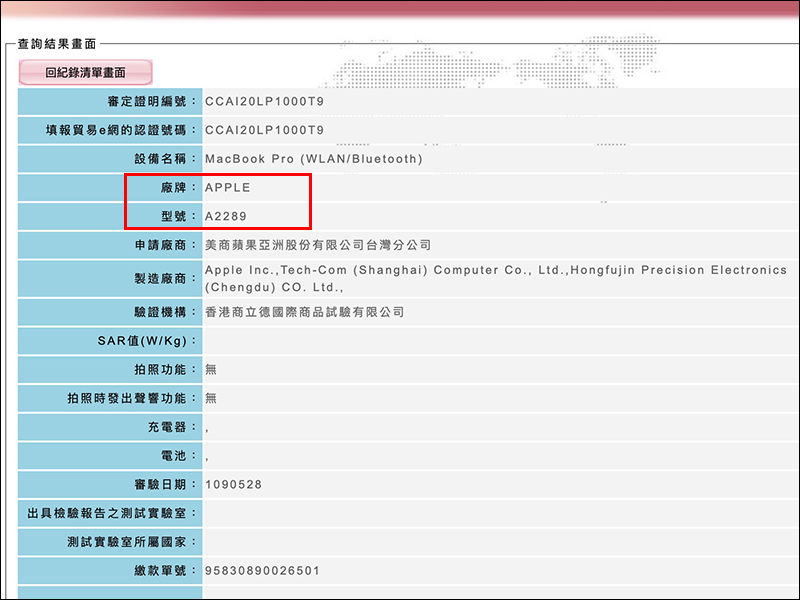Image resolution: width=800 pixels, height=600 pixels.
Task: Click the 審定證明編號 label
Action: tap(152, 102)
